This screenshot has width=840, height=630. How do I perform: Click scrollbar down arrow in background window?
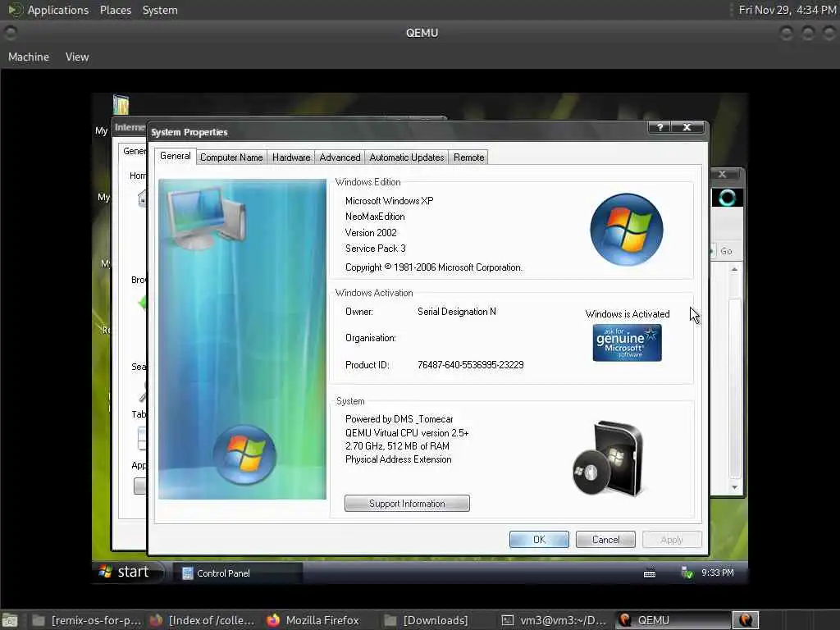(x=734, y=487)
